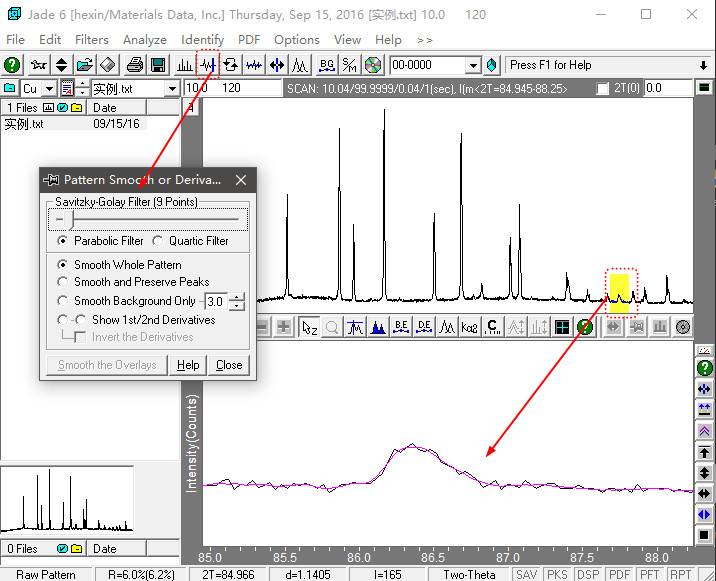Select the cursor zoom tool
716x581 pixels.
coord(309,327)
